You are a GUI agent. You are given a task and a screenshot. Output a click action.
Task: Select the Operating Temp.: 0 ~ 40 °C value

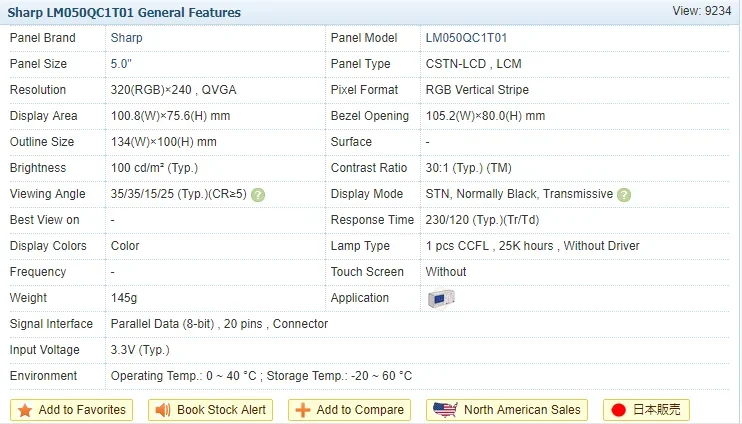(183, 376)
